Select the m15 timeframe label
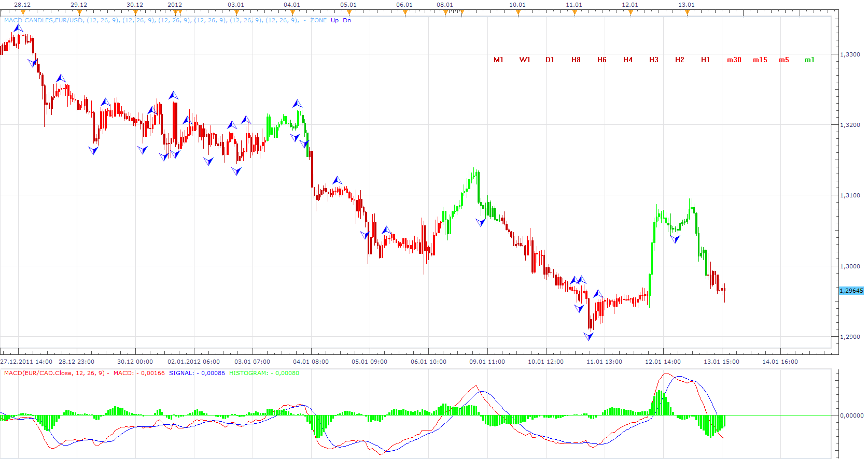Screen dimensions: 868x459 click(x=760, y=60)
